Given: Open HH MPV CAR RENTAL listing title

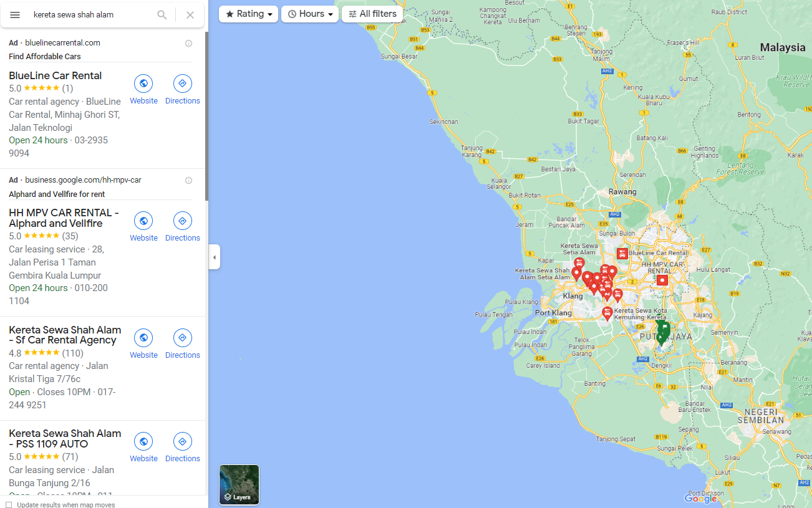Looking at the screenshot, I should 64,218.
